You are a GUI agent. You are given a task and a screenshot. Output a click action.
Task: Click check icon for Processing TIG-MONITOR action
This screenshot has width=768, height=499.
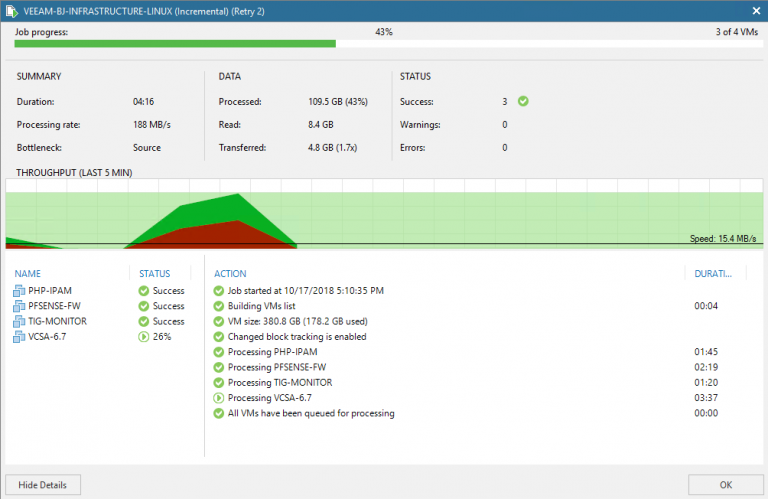click(218, 382)
